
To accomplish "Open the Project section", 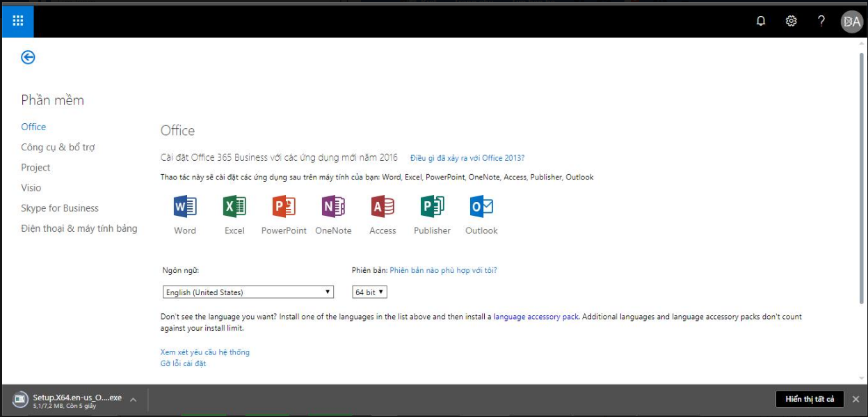I will pos(35,167).
